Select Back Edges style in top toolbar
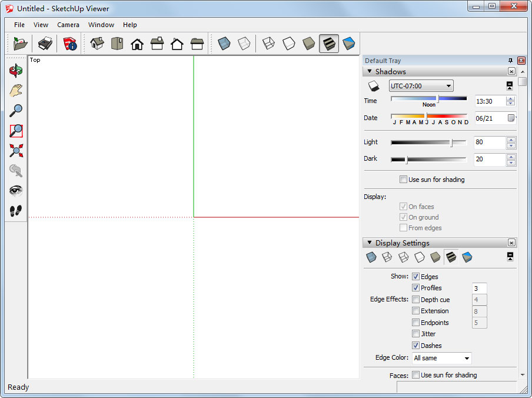The image size is (532, 398). coord(244,44)
